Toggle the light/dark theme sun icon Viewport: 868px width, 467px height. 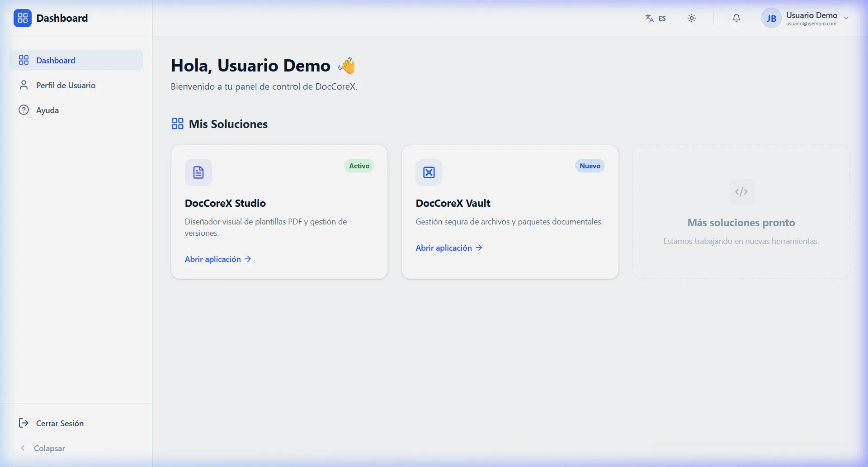pyautogui.click(x=692, y=18)
